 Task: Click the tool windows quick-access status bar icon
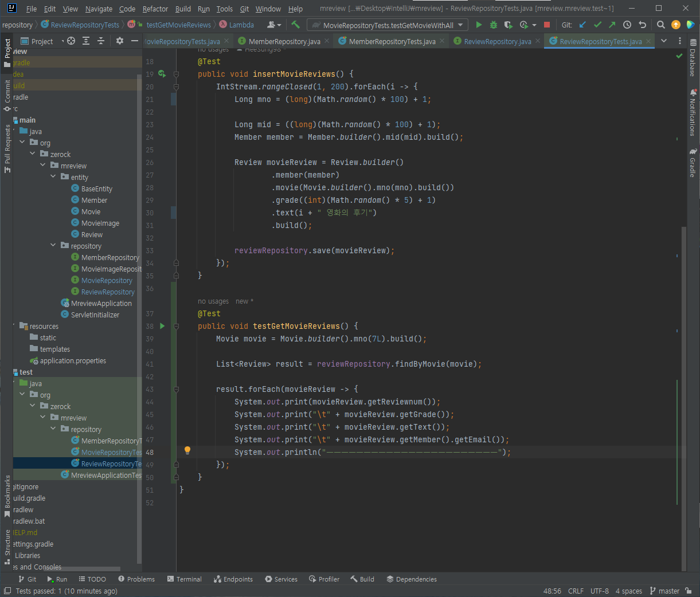point(7,591)
